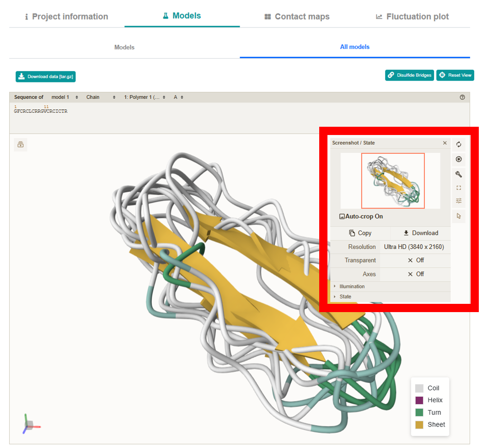Click Copy screenshot button
The width and height of the screenshot is (482, 448).
360,233
